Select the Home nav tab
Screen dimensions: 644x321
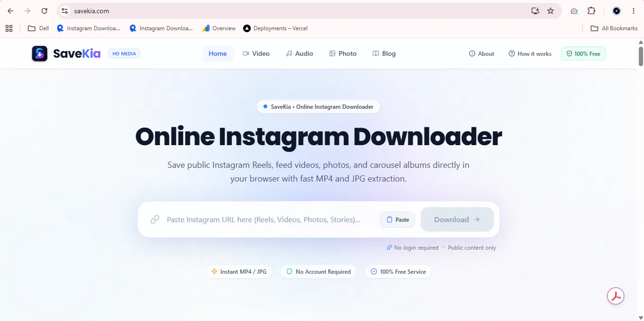(218, 53)
